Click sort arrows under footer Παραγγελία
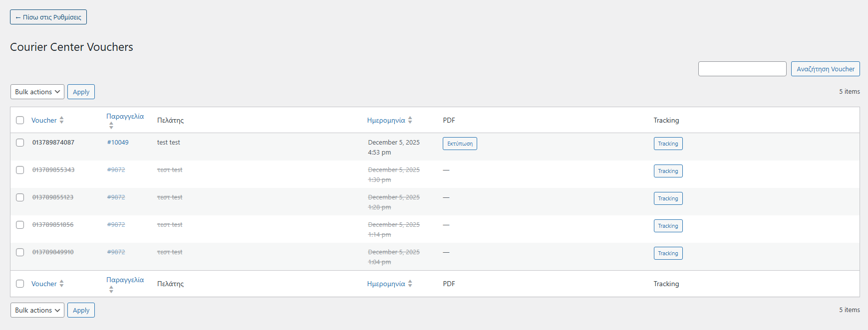Screen dimensions: 868x330 coord(111,289)
